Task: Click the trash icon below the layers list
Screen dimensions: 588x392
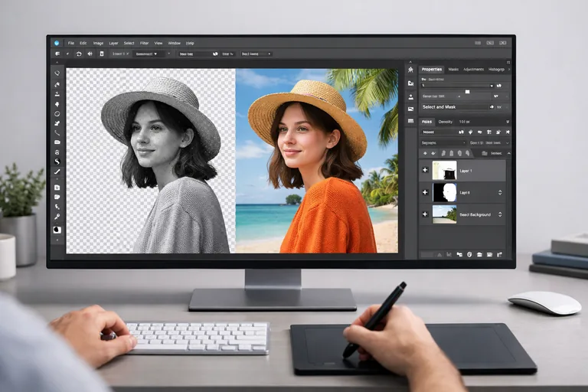Action: point(498,253)
